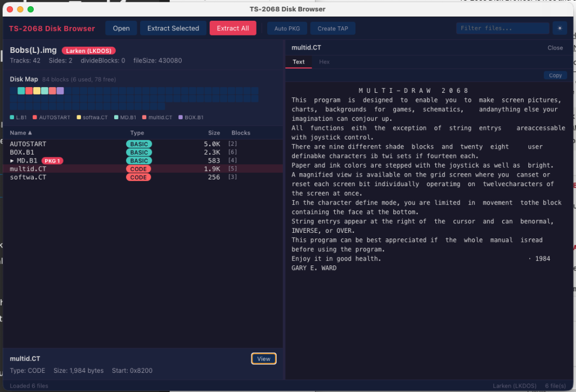Screen dimensions: 576x392
Task: Click the Create TAP button
Action: pyautogui.click(x=333, y=29)
